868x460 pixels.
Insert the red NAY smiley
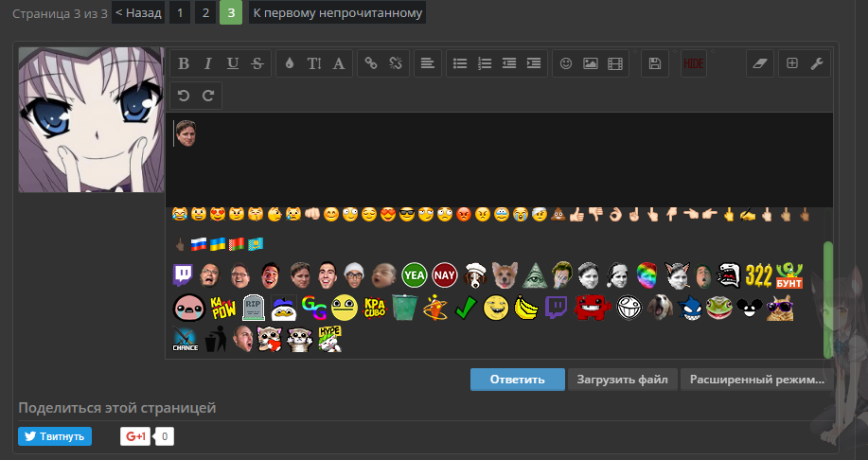pos(445,275)
